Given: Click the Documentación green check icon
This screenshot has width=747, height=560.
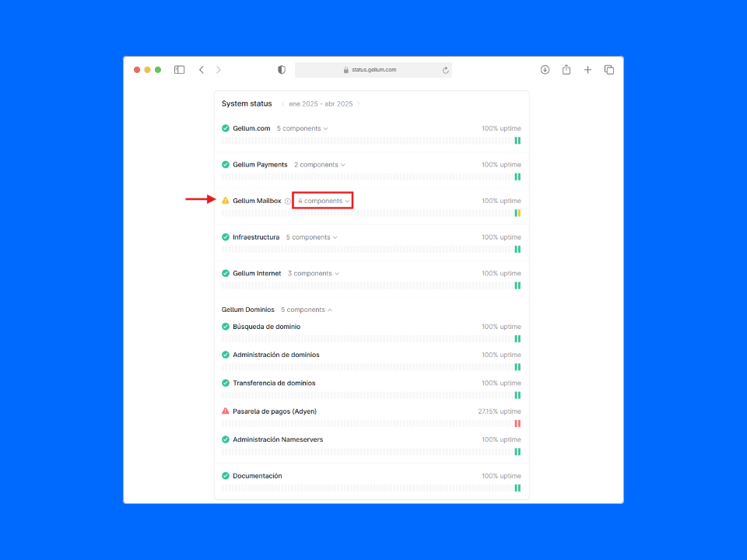Looking at the screenshot, I should [x=226, y=475].
